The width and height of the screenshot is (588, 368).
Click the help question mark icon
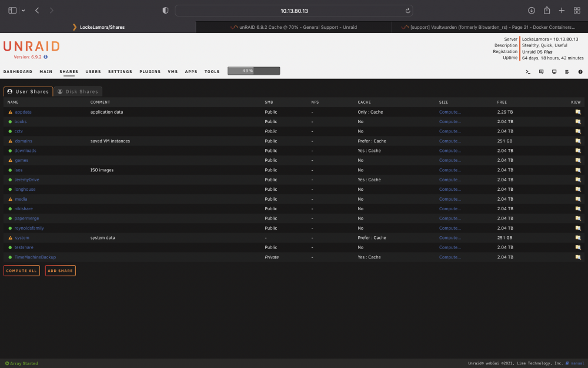click(x=580, y=72)
